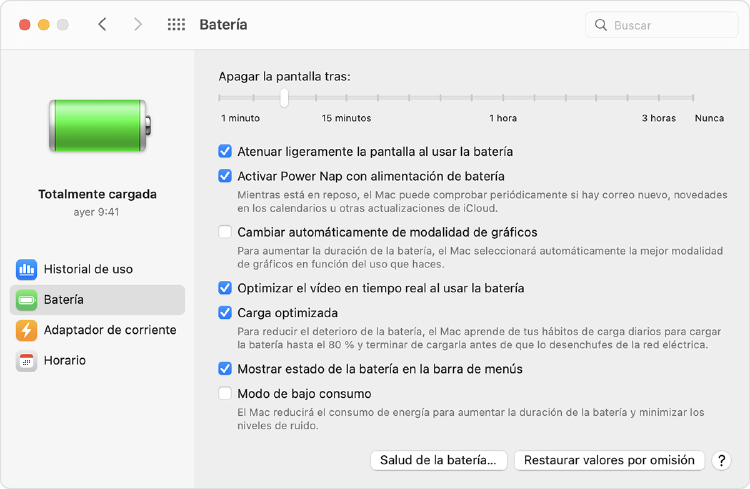
Task: Show all preferences grid icon
Action: point(176,24)
